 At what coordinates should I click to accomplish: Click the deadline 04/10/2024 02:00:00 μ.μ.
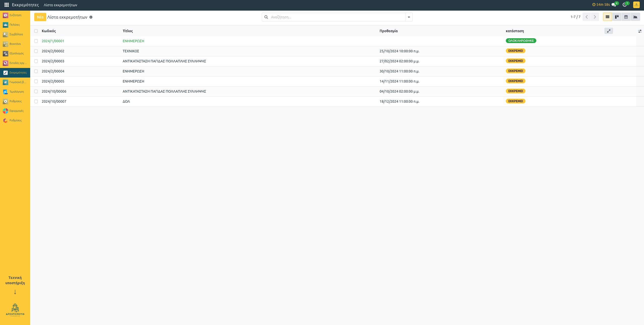click(399, 91)
